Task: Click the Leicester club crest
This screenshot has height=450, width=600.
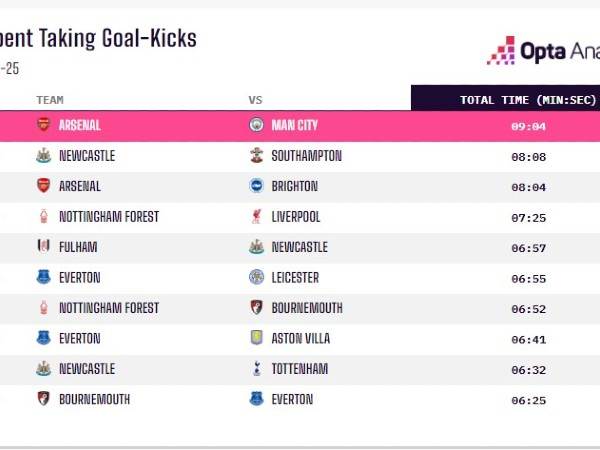Action: click(256, 277)
